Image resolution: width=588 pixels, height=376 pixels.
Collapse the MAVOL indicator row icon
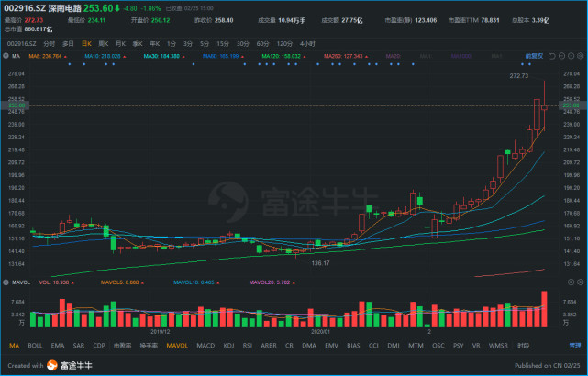pyautogui.click(x=6, y=282)
